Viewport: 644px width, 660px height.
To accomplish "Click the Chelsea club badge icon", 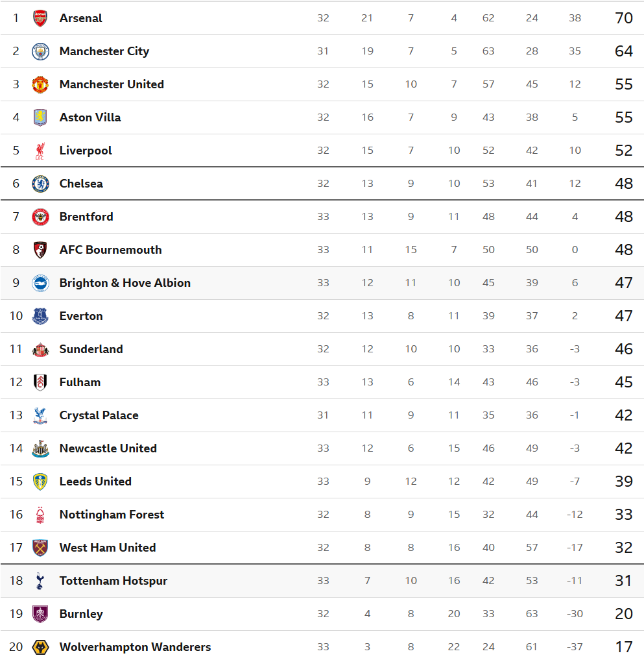I will click(40, 184).
